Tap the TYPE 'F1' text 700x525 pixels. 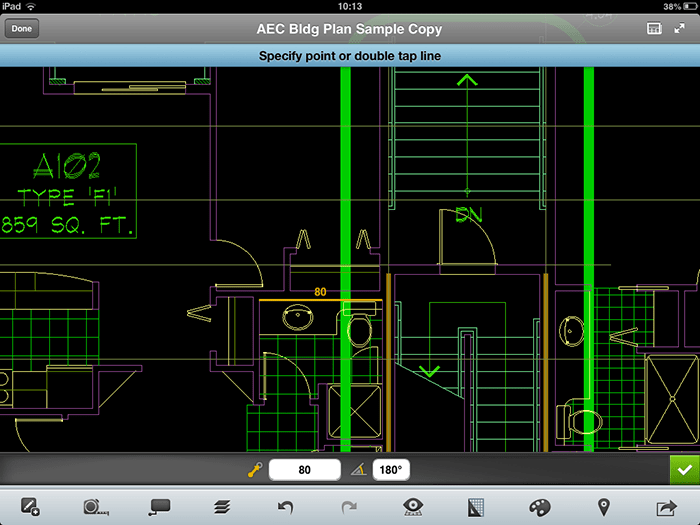[x=67, y=197]
